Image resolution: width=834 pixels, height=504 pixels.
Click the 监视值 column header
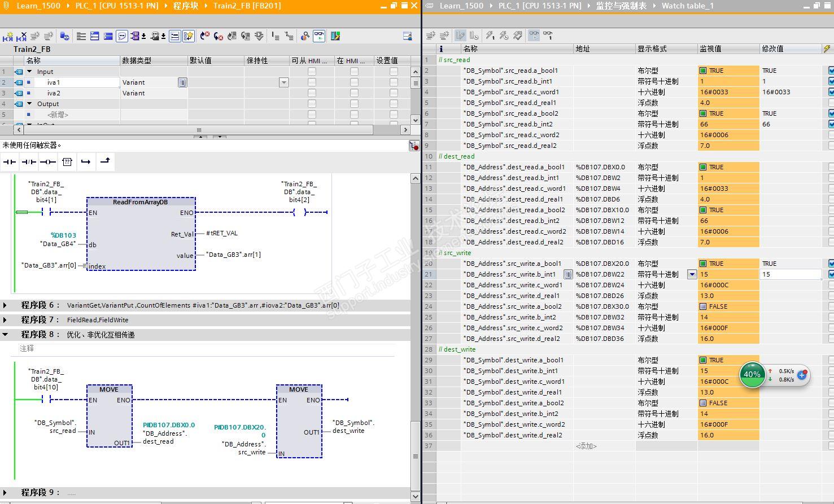pos(710,49)
